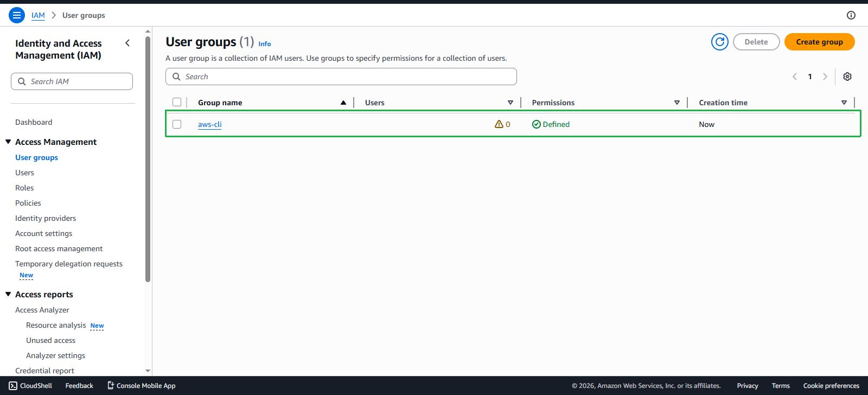The image size is (868, 395).
Task: Click the Search IAM input field
Action: (x=72, y=81)
